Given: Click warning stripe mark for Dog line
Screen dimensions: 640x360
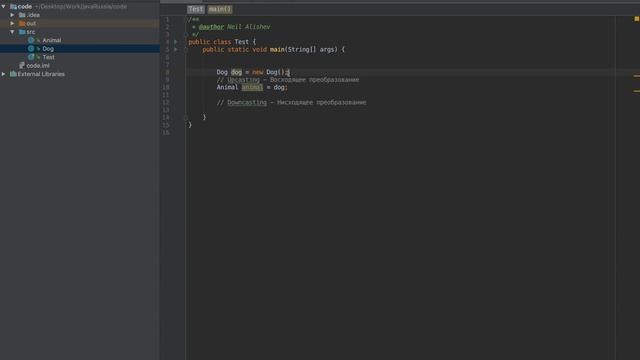Looking at the screenshot, I should 636,76.
